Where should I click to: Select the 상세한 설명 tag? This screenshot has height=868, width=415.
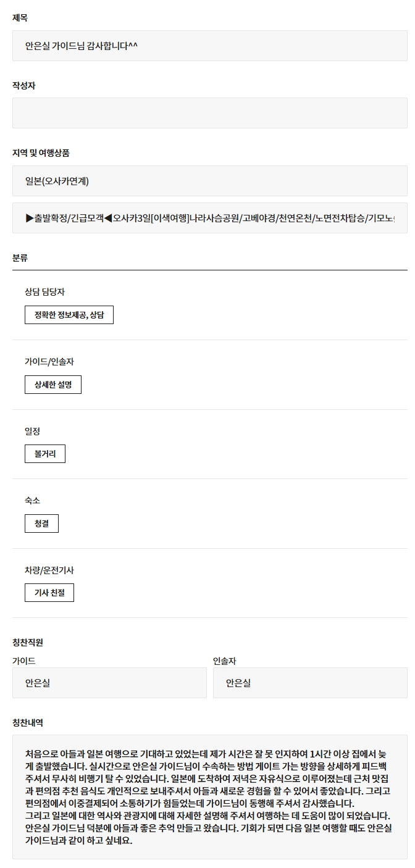tap(53, 385)
